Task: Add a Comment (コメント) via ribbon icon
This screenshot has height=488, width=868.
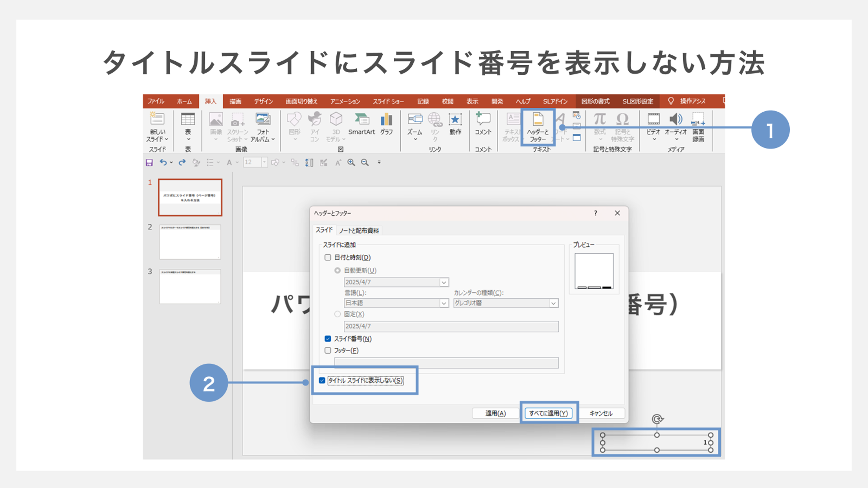Action: coord(483,119)
